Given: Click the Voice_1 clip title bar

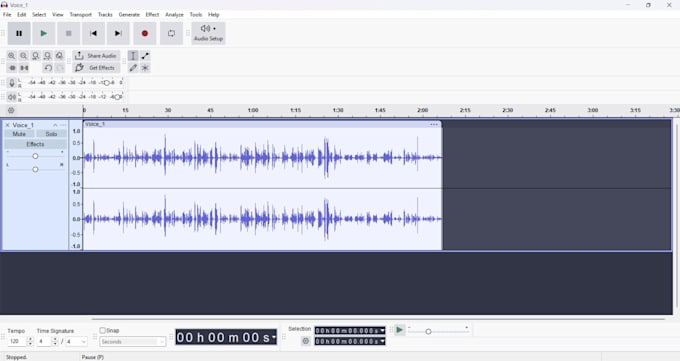Looking at the screenshot, I should (262, 125).
